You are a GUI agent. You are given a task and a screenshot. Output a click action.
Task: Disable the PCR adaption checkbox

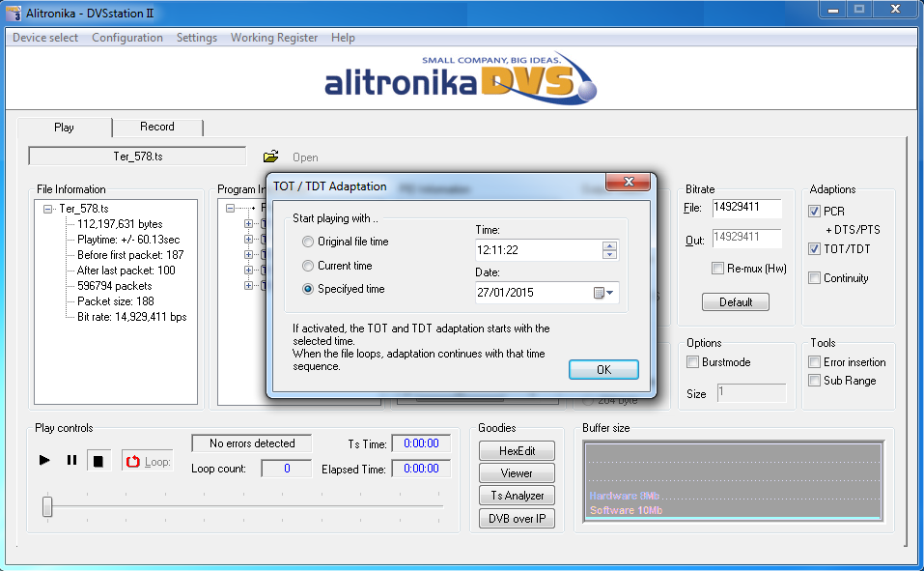(815, 212)
